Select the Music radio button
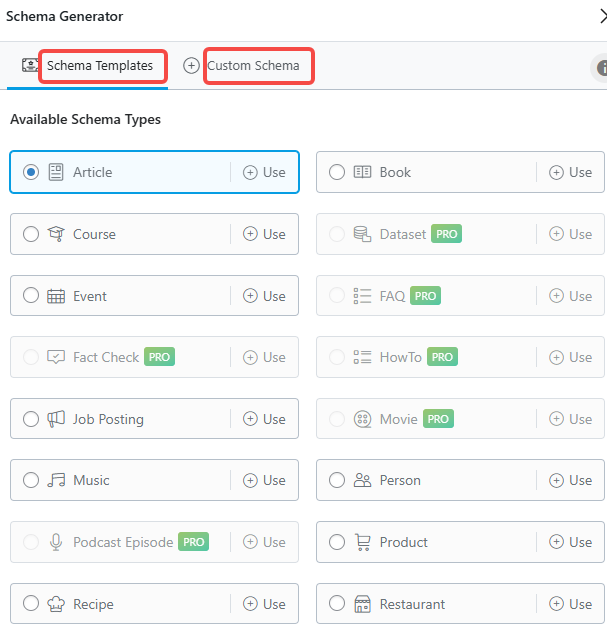Screen dimensions: 607x644 (31, 480)
